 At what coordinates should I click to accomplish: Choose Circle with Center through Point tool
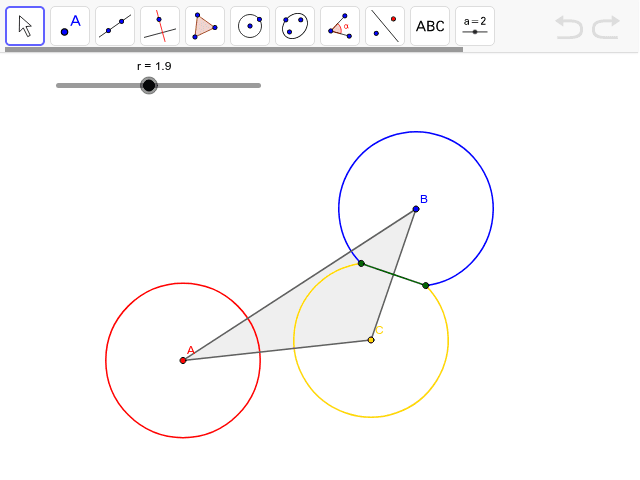tap(250, 26)
